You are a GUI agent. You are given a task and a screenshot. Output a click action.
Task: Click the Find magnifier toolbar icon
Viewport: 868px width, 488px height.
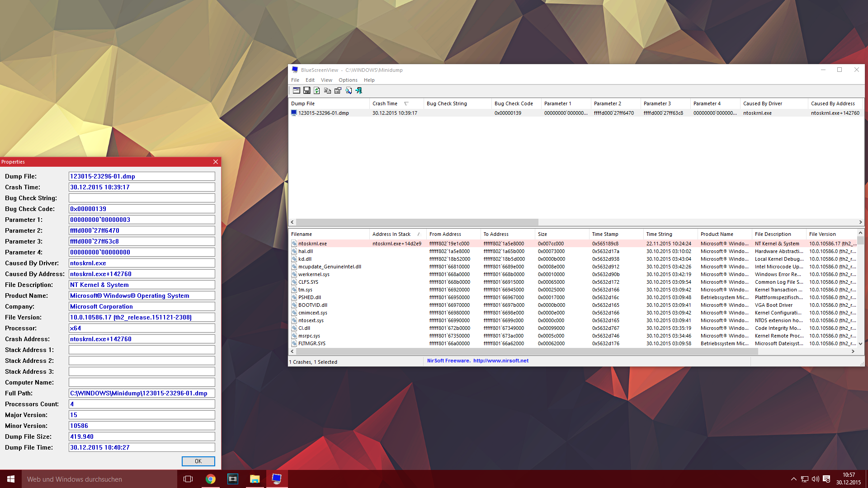click(349, 90)
